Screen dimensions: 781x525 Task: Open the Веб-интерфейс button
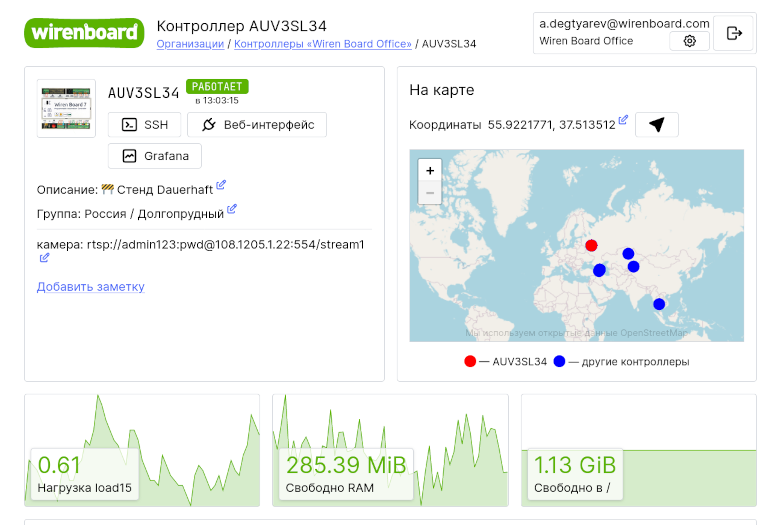point(257,125)
